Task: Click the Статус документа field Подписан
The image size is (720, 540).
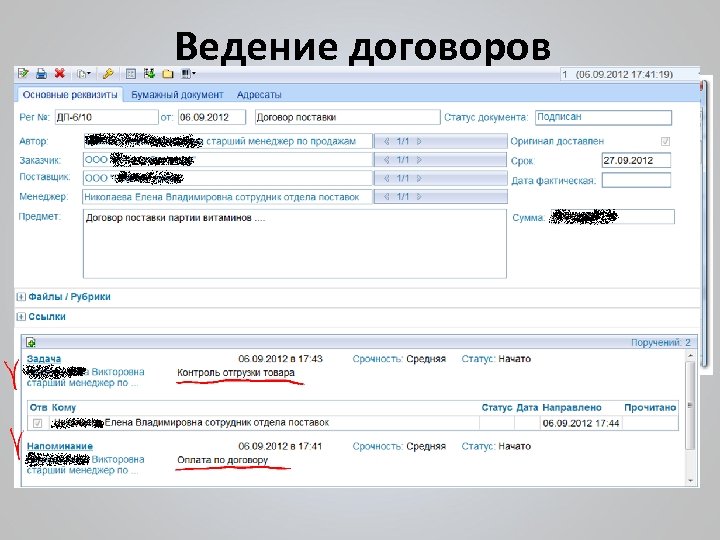Action: click(603, 118)
